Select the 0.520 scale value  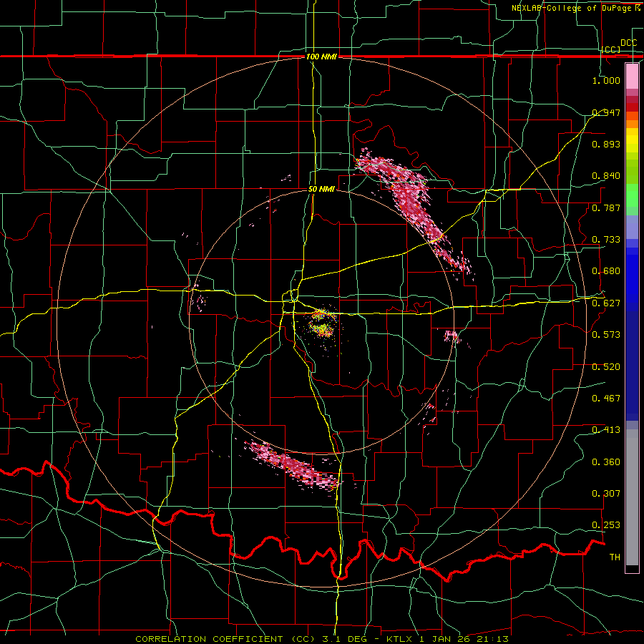606,367
